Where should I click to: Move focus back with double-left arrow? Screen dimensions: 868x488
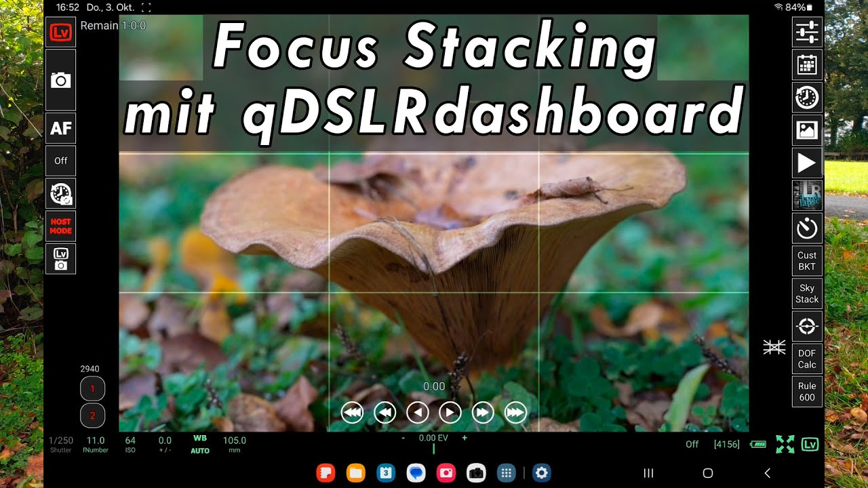tap(384, 412)
